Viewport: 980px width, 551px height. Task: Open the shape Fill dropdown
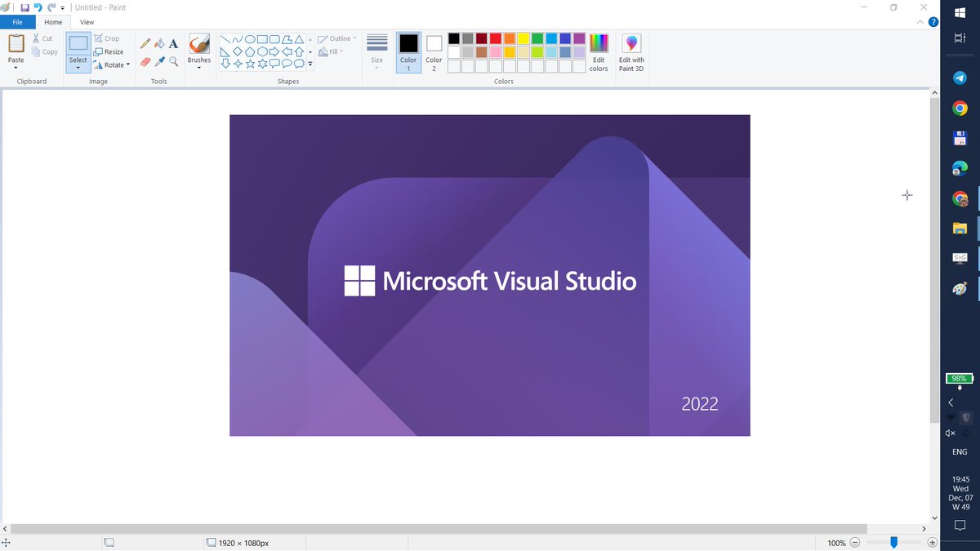tap(331, 51)
